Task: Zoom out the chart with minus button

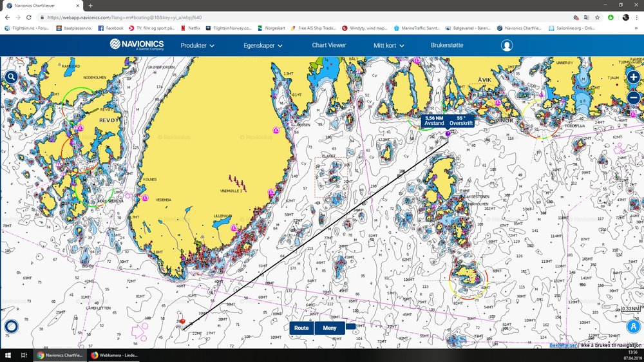Action: click(x=633, y=97)
